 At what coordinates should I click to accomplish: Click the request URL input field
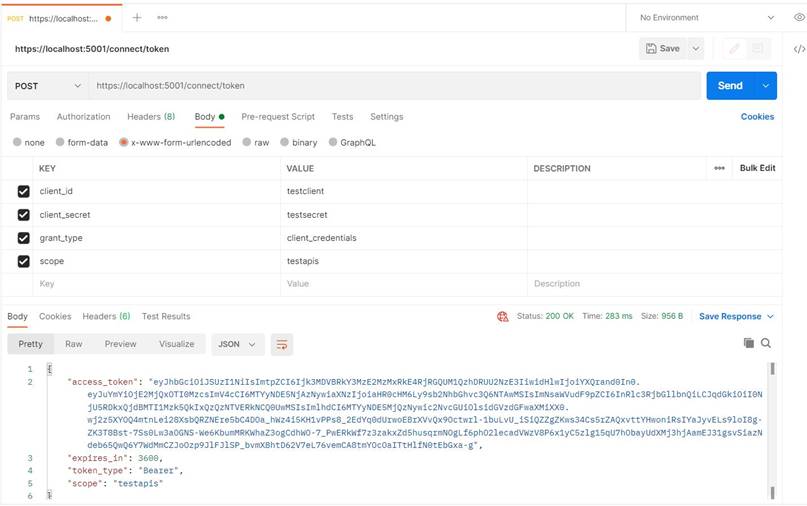pyautogui.click(x=394, y=86)
